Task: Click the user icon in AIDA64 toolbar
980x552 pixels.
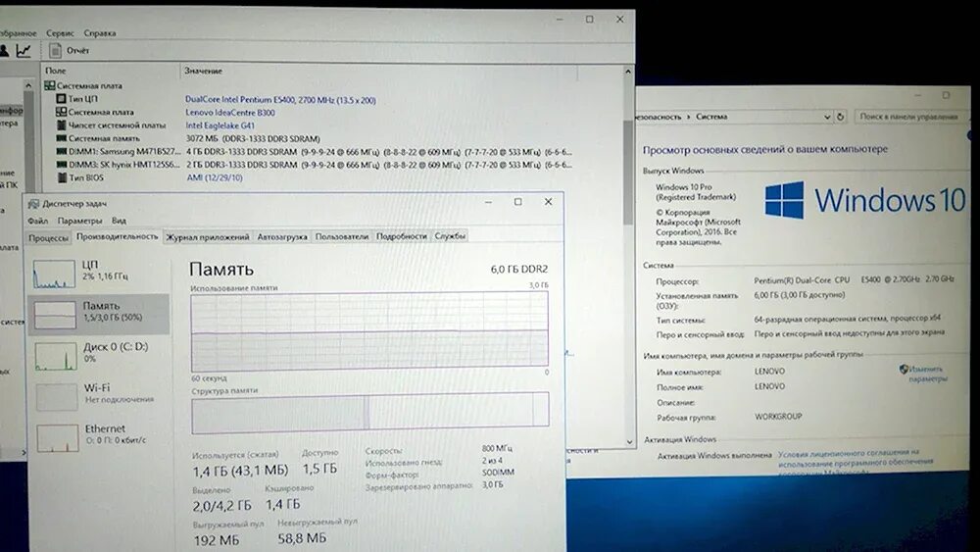Action: pyautogui.click(x=4, y=51)
